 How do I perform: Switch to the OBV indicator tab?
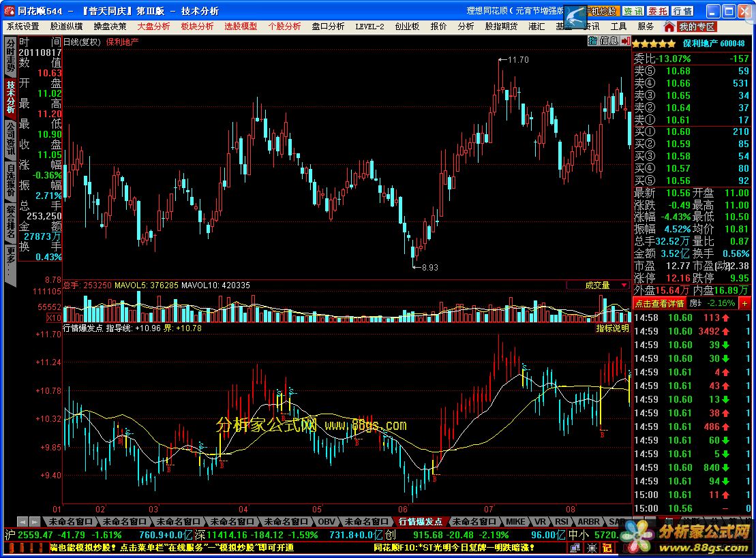pyautogui.click(x=327, y=522)
